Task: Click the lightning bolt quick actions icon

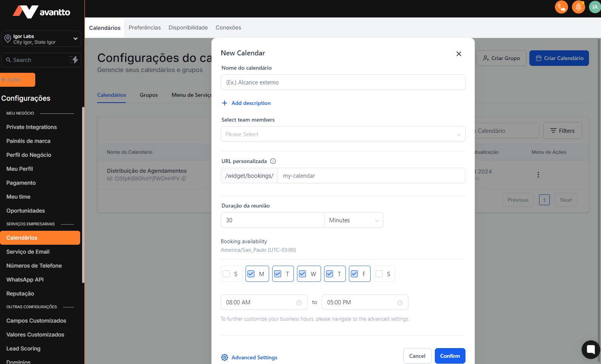Action: 74,60
